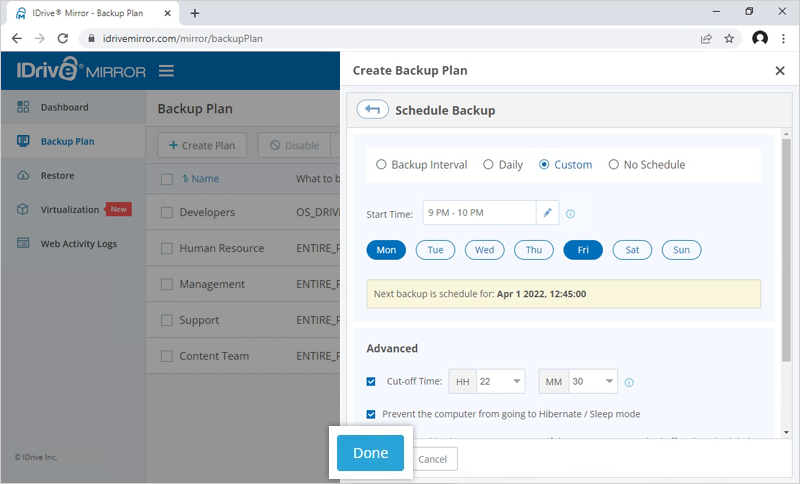Bookmark this page with the star icon
800x484 pixels.
[729, 38]
